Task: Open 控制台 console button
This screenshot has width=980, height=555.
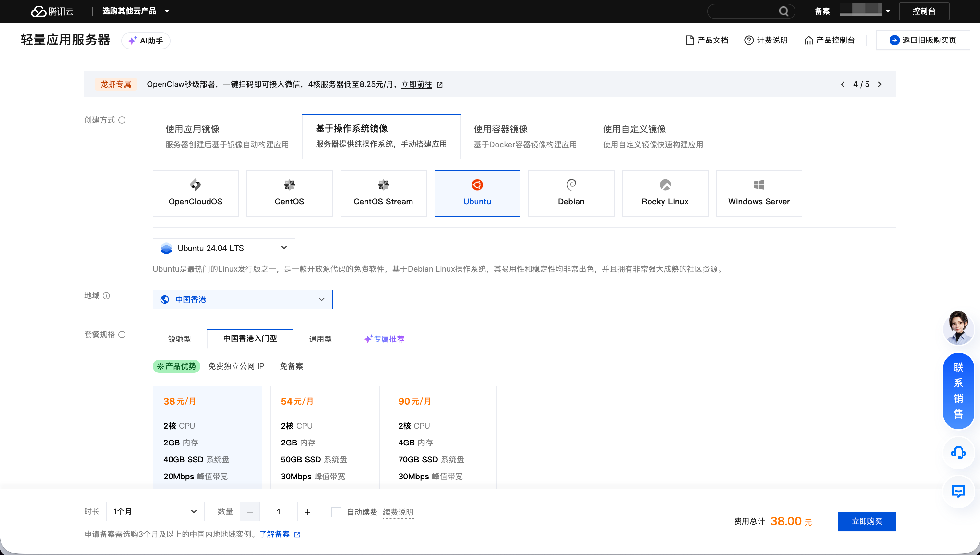Action: (924, 11)
